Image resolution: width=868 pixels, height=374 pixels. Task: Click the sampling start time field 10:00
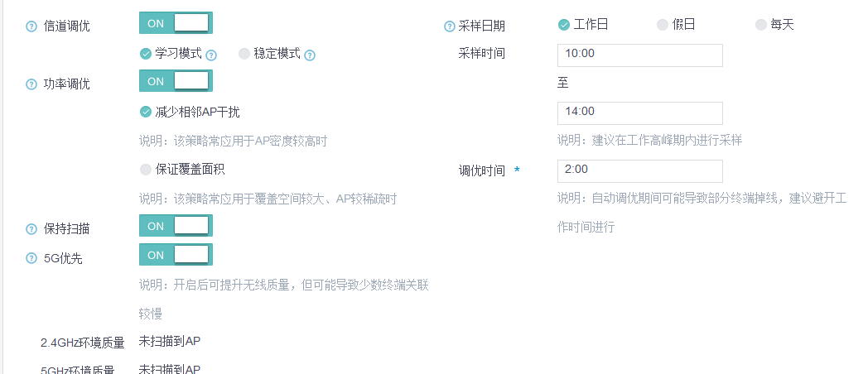point(639,55)
